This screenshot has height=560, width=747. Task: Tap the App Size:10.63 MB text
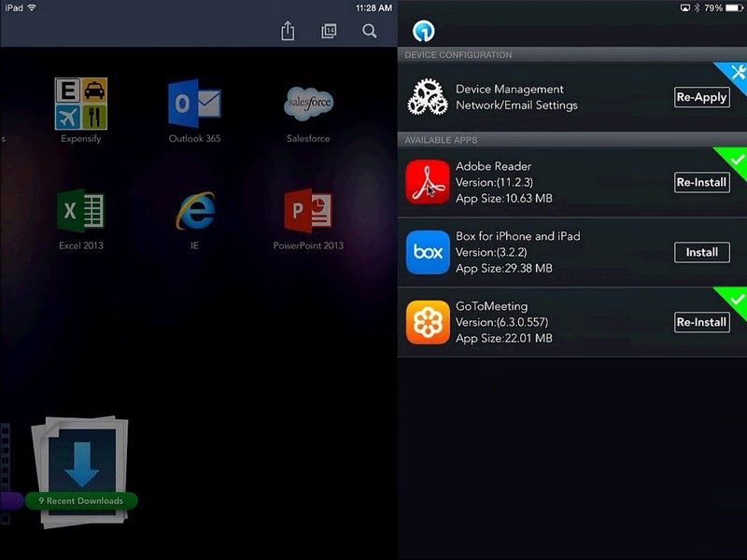tap(504, 199)
